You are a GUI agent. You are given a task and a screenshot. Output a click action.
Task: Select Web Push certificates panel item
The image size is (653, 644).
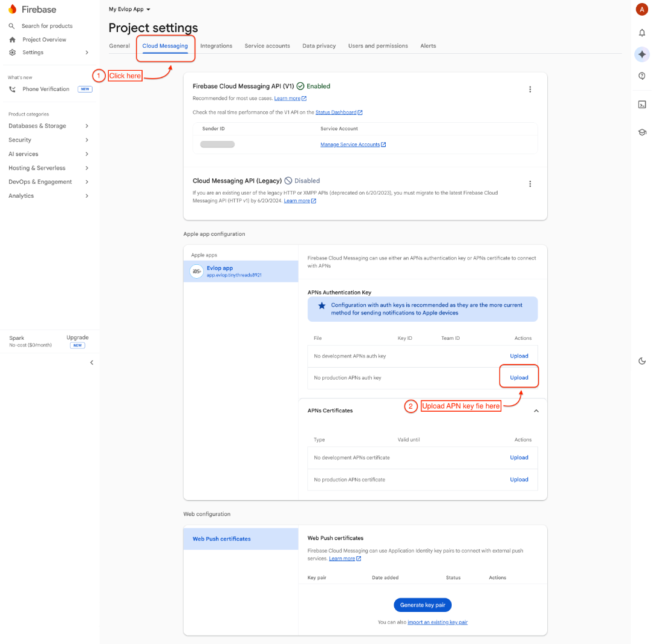point(241,539)
